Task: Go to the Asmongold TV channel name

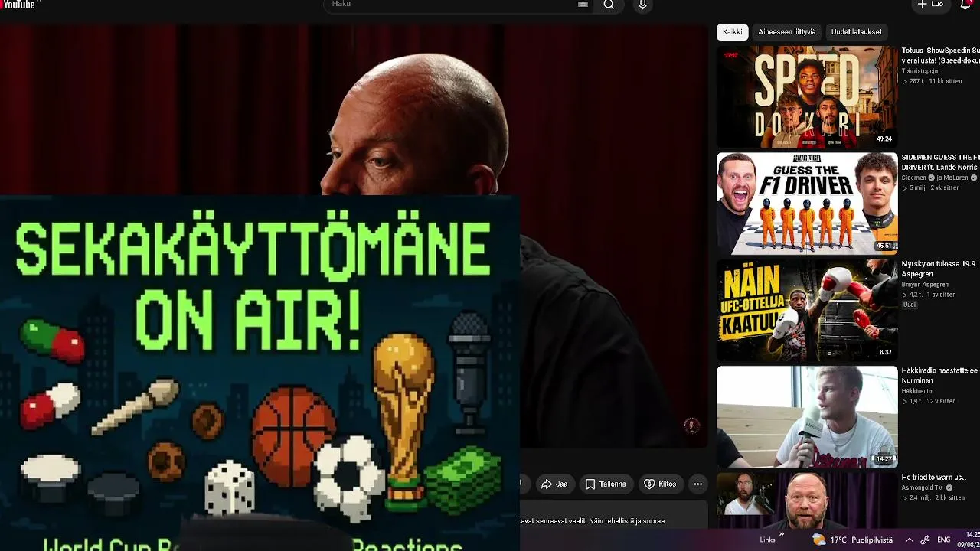Action: 923,487
